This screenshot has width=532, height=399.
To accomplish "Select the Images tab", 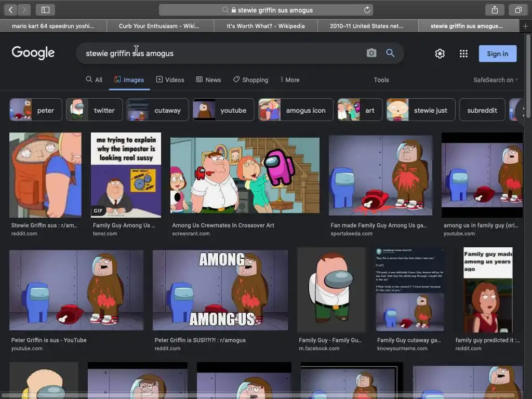I will coord(129,79).
